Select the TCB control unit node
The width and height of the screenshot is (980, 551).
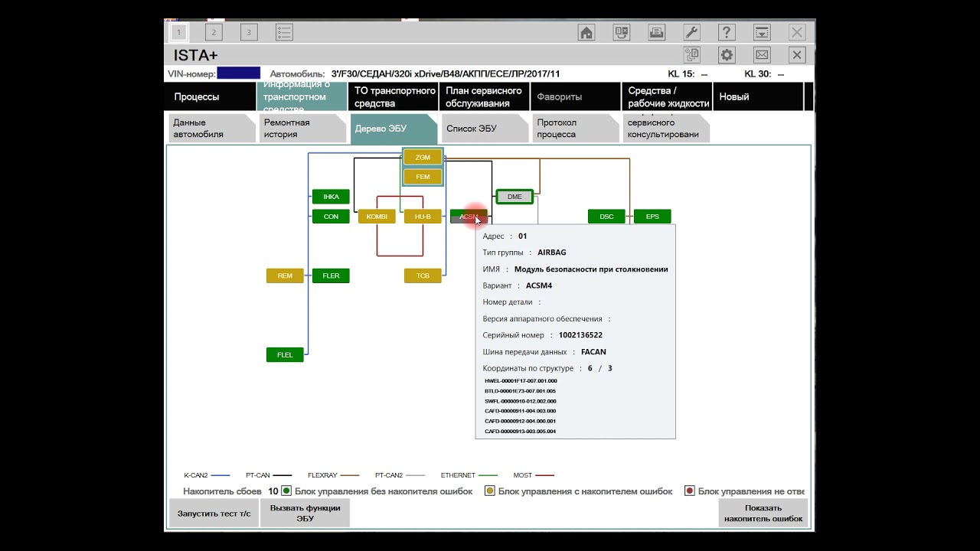423,275
